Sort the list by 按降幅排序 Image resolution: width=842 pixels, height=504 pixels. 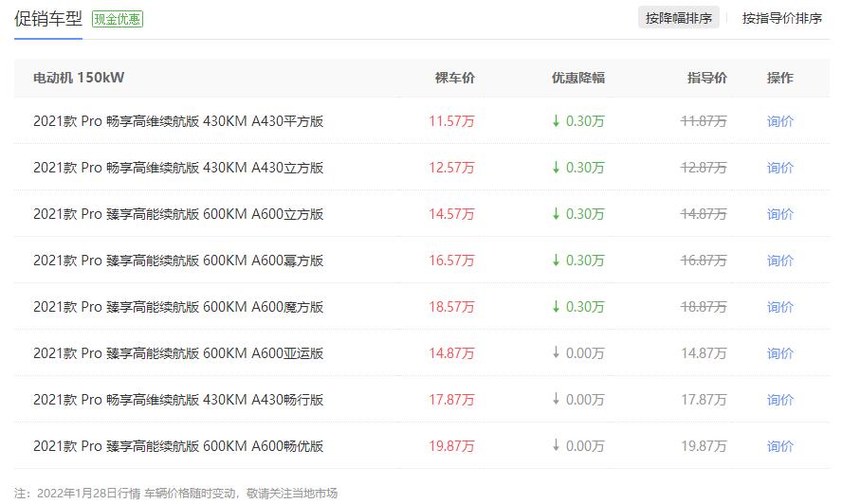point(679,18)
